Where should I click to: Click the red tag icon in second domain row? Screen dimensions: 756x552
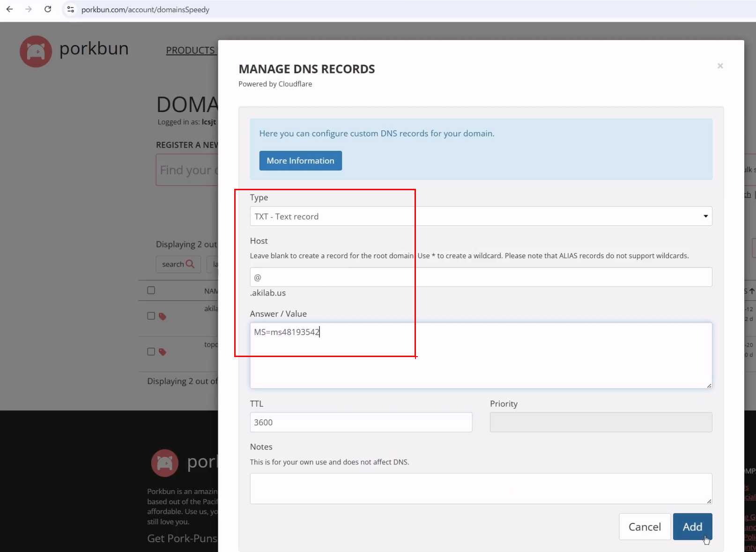tap(163, 352)
